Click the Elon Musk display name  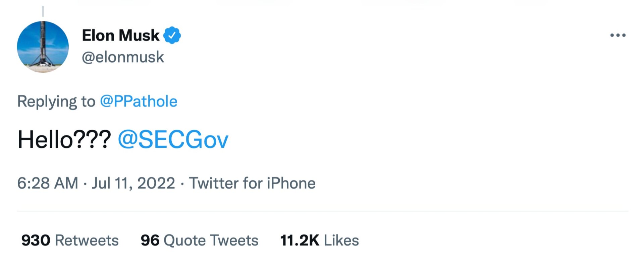tap(120, 35)
